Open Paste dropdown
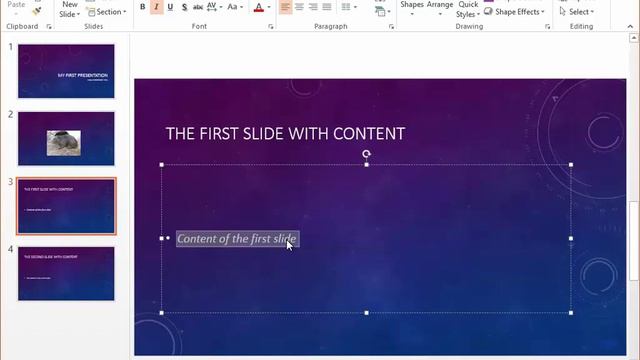 pyautogui.click(x=16, y=9)
